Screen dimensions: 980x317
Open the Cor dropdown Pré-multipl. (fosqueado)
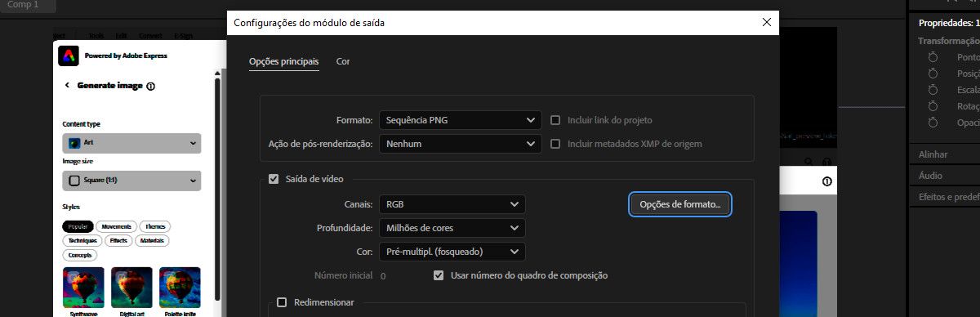(x=452, y=251)
